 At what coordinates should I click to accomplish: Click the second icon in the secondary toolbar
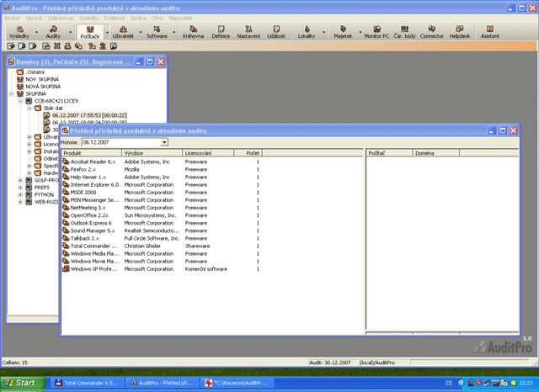point(22,46)
